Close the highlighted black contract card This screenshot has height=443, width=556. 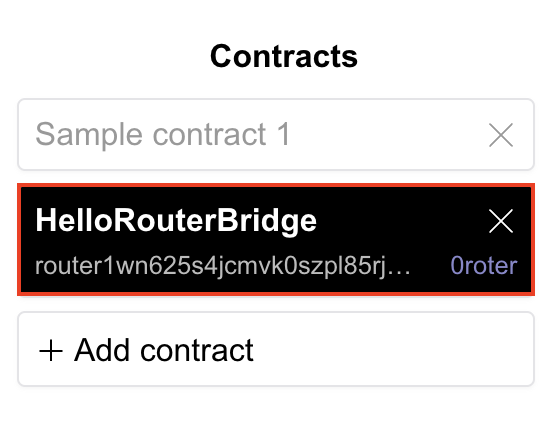[501, 221]
